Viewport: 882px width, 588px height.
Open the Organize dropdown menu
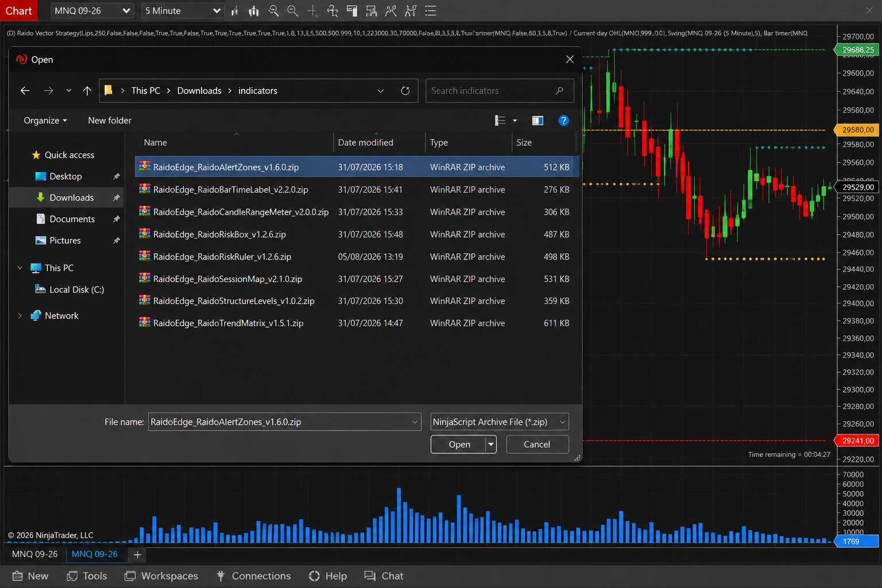click(45, 121)
